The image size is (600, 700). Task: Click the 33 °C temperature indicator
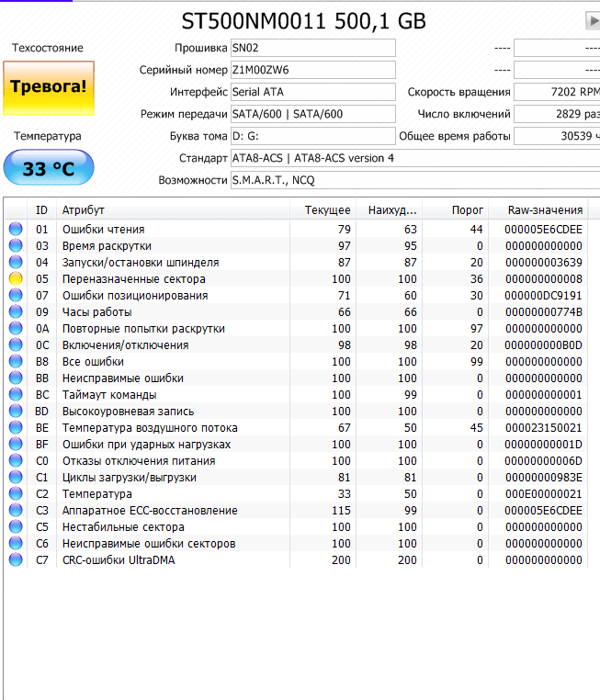(49, 168)
